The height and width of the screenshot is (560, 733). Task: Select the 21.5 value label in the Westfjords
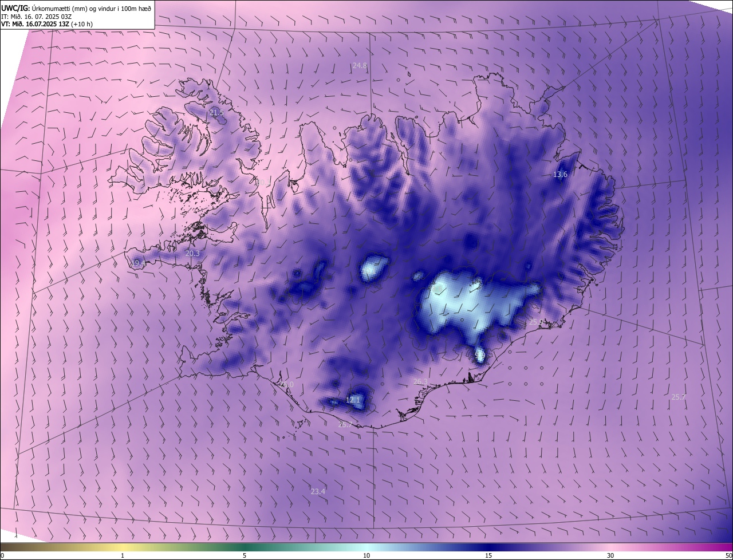(216, 112)
